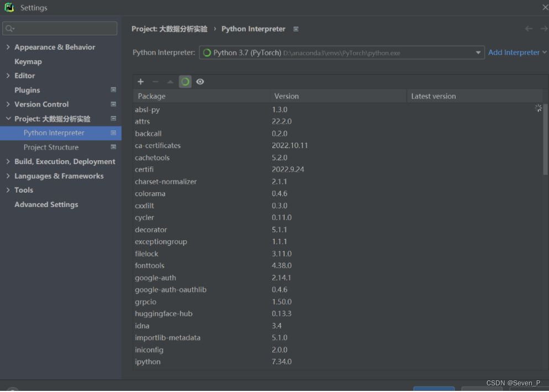
Task: Expand Appearance & Behavior section
Action: 8,47
